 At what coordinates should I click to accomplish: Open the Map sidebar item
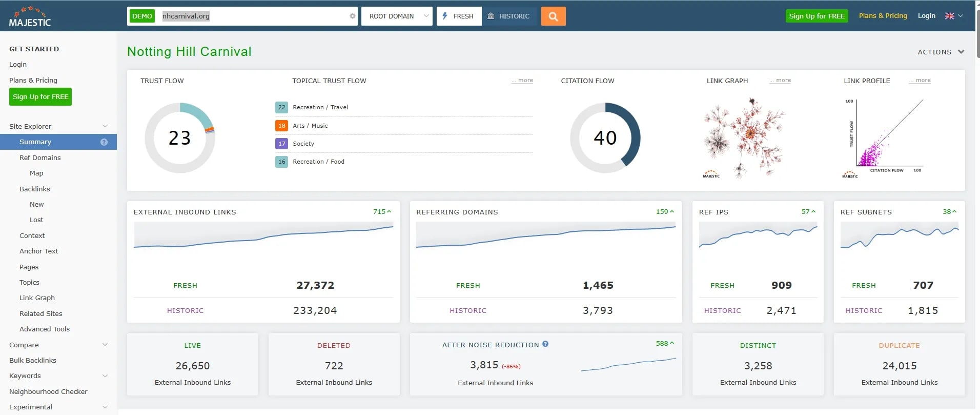(36, 173)
